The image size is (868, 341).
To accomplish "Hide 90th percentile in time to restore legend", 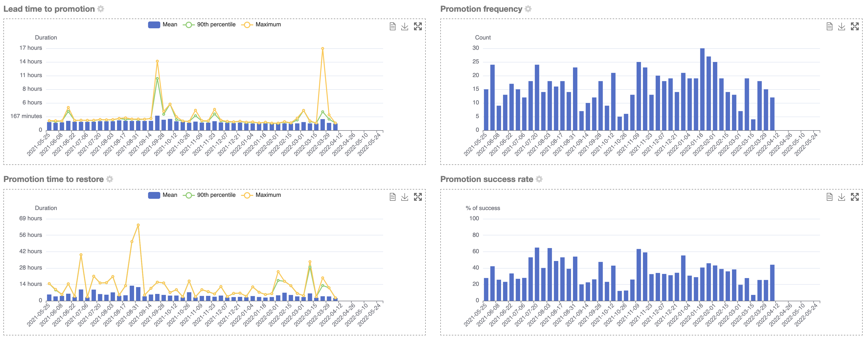I will tap(209, 195).
